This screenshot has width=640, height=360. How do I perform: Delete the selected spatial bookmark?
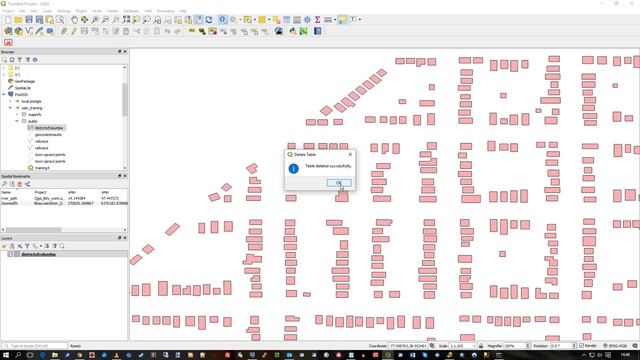point(20,184)
